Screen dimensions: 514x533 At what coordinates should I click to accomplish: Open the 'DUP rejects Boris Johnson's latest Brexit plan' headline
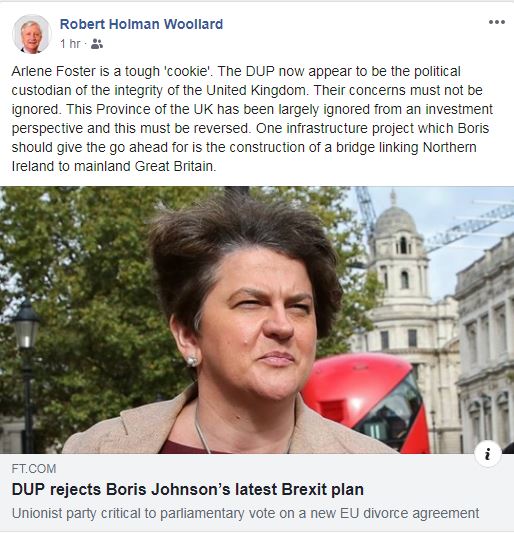click(x=188, y=489)
